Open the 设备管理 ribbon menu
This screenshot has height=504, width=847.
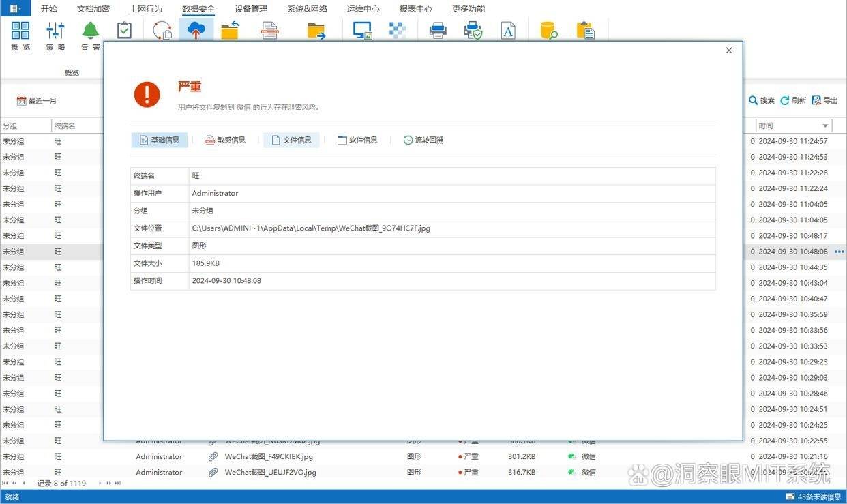tap(251, 9)
